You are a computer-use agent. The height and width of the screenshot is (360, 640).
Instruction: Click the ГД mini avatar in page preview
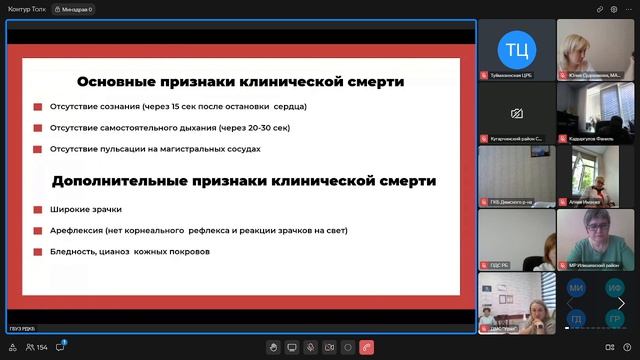576,318
